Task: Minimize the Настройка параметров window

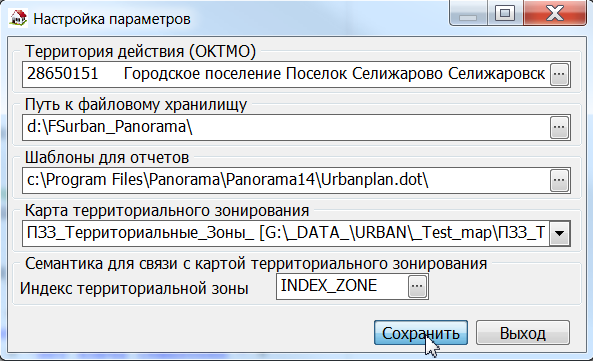Action: [x=468, y=14]
